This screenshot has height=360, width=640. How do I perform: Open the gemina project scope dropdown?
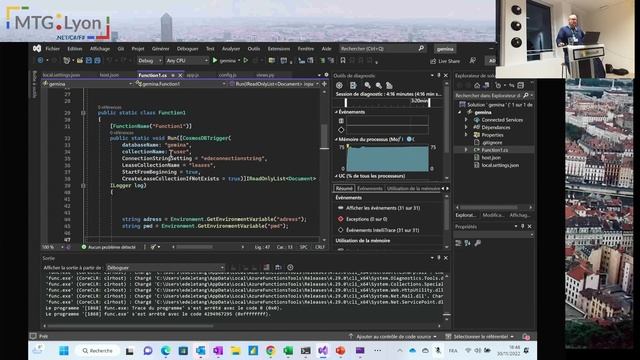coord(87,84)
